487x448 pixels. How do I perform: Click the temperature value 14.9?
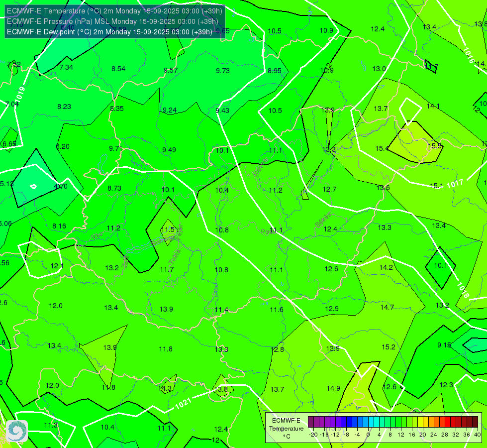click(333, 388)
